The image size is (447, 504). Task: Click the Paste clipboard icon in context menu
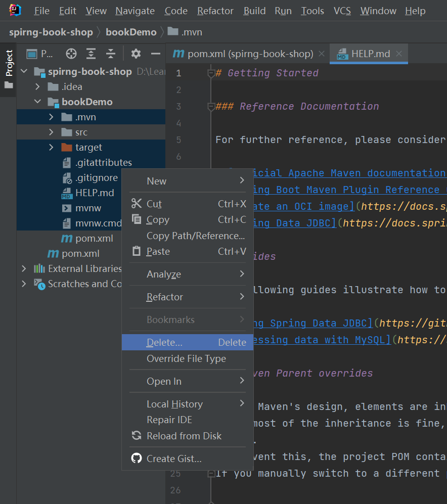(137, 251)
